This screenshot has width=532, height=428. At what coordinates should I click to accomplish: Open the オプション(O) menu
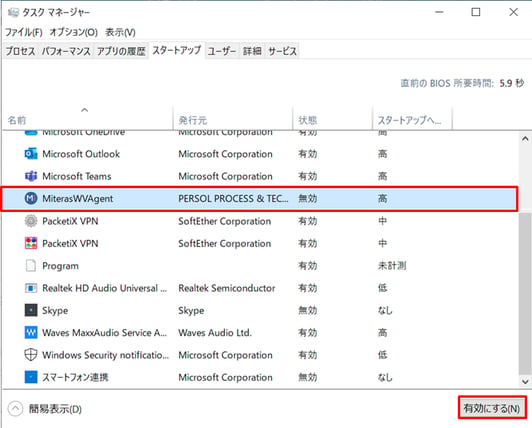click(x=74, y=32)
